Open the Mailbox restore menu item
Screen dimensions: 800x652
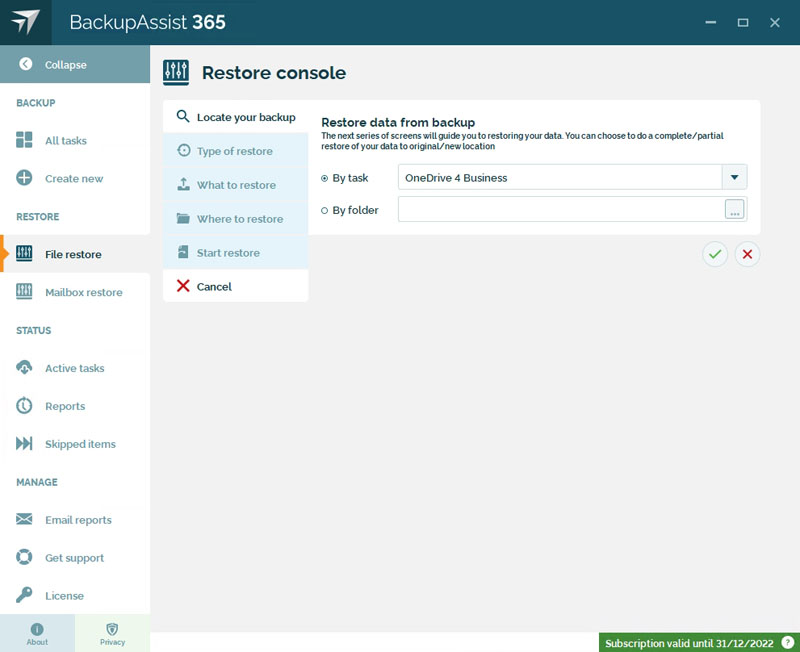click(x=75, y=292)
